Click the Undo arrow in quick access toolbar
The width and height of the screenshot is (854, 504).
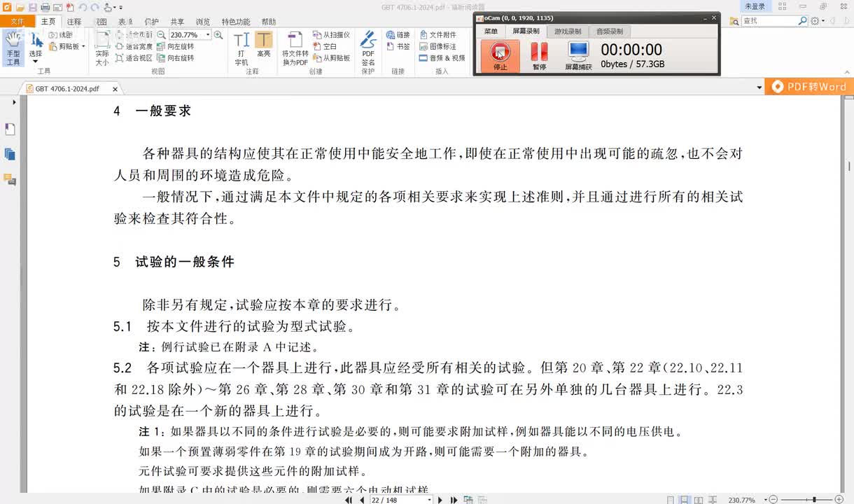(82, 7)
